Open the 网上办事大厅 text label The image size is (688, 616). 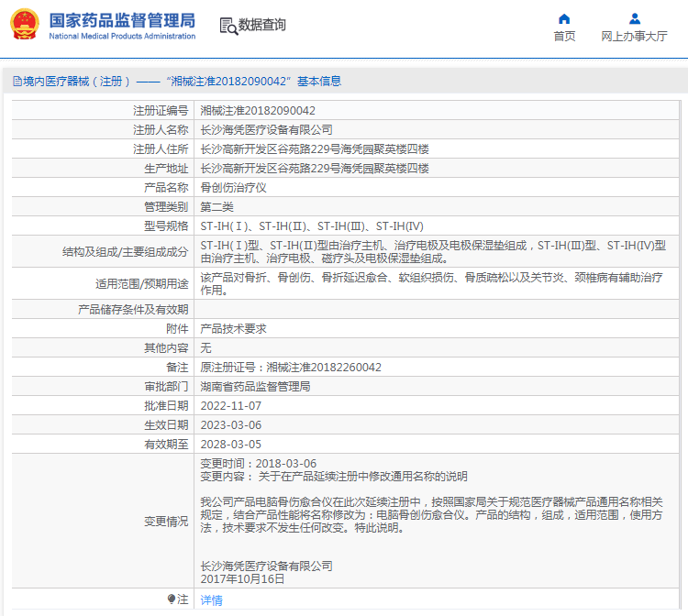[x=634, y=37]
